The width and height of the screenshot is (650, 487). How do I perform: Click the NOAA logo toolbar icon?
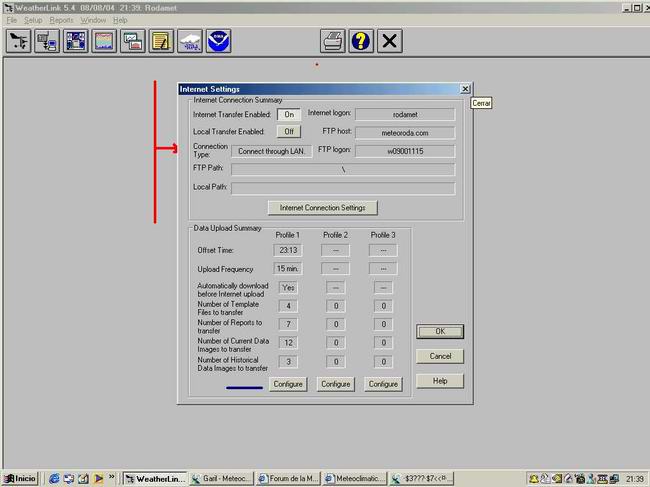(218, 41)
